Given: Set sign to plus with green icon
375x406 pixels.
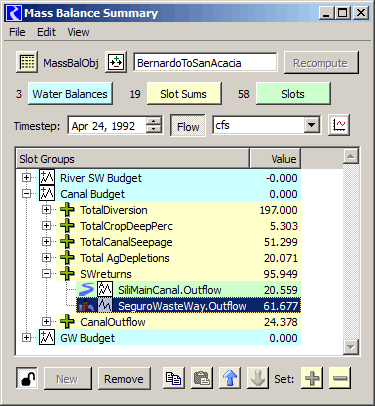Looking at the screenshot, I should pos(312,378).
